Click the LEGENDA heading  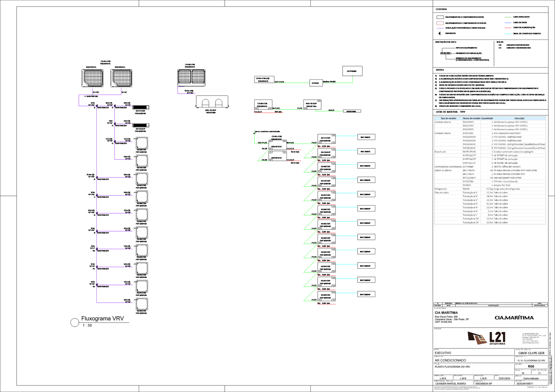click(441, 9)
